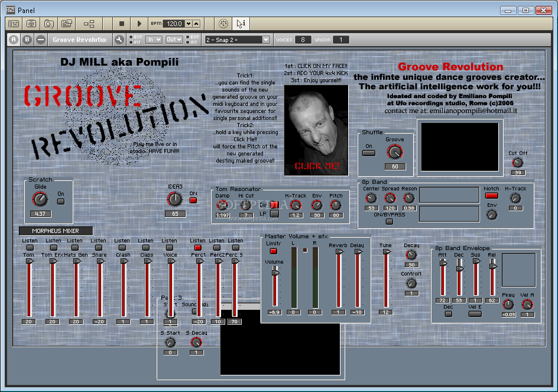
Task: Open the properties toolbar icon
Action: click(x=67, y=24)
